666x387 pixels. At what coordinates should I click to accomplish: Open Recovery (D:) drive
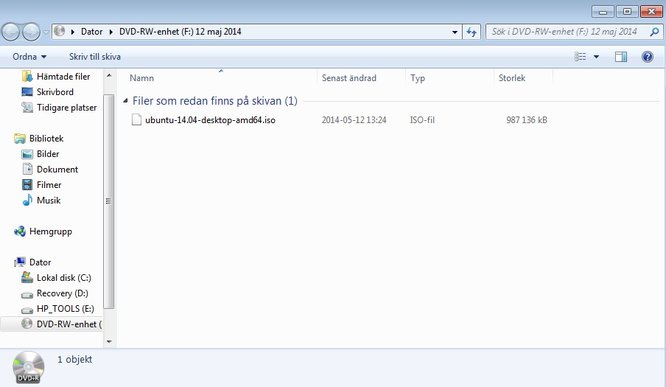click(x=62, y=293)
